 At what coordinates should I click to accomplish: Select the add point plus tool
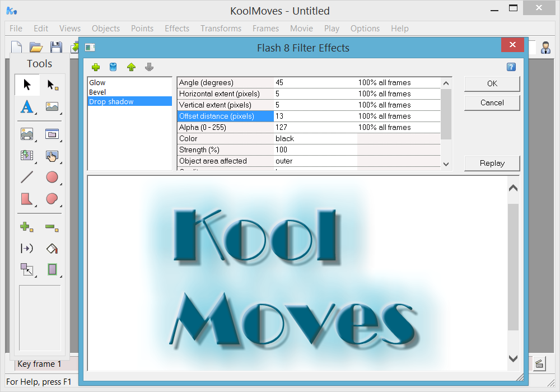click(x=27, y=227)
